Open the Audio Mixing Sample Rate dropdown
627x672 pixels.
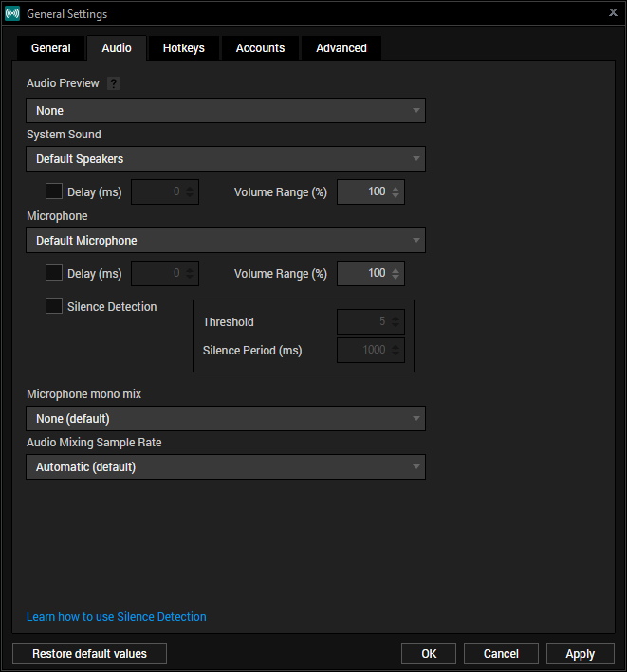click(x=226, y=467)
